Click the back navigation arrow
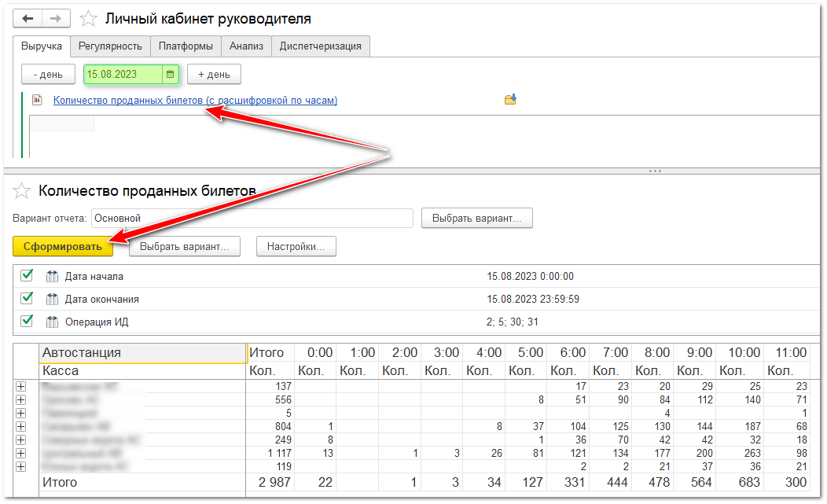Image resolution: width=827 pixels, height=504 pixels. click(x=28, y=19)
